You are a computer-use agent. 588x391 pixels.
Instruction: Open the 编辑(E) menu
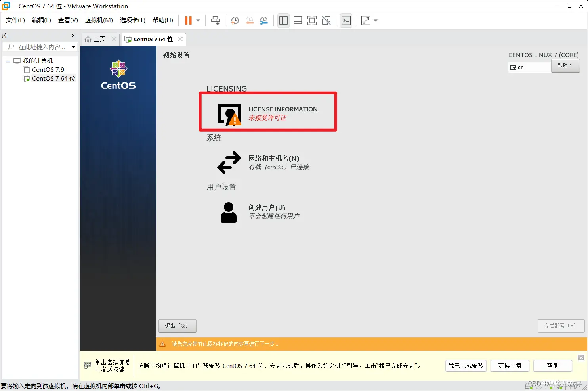coord(42,20)
